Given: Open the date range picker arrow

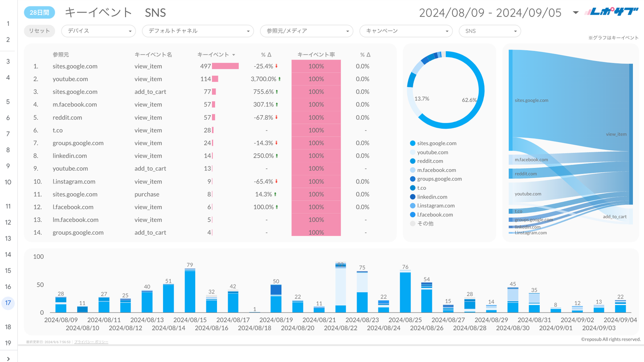Looking at the screenshot, I should pyautogui.click(x=575, y=12).
